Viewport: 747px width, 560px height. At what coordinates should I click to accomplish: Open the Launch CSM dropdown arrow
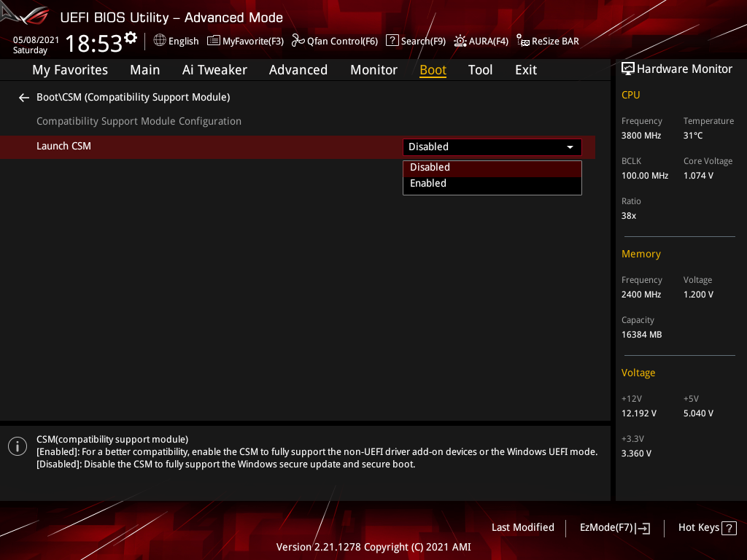pyautogui.click(x=570, y=147)
